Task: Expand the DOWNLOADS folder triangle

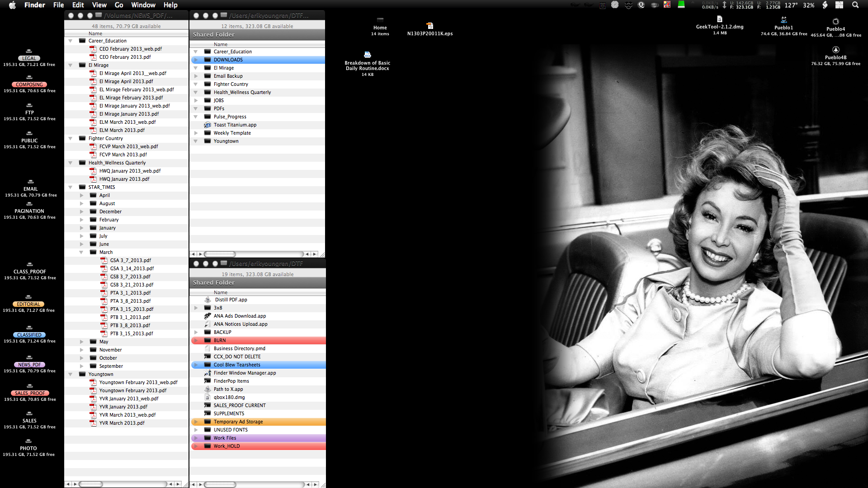Action: click(196, 60)
